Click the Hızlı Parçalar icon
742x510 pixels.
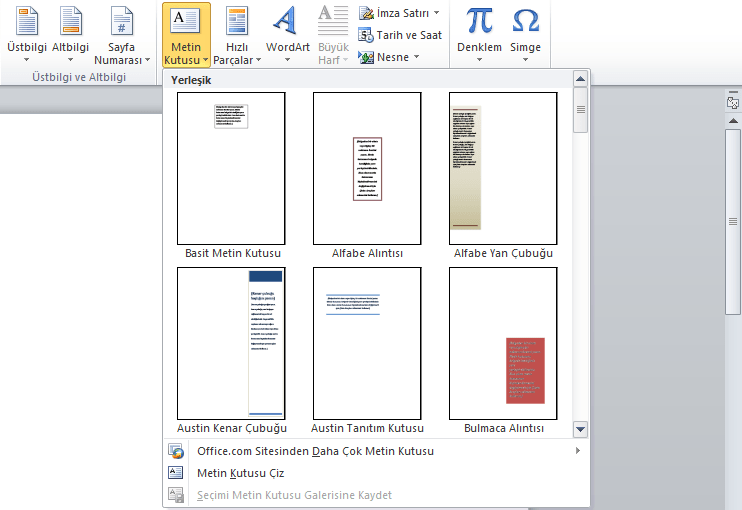[237, 22]
